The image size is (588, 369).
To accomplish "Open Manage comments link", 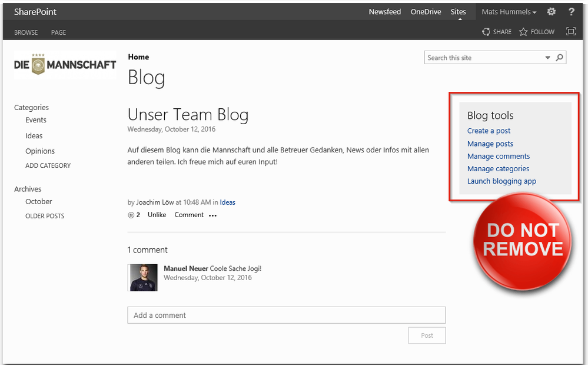I will [499, 156].
